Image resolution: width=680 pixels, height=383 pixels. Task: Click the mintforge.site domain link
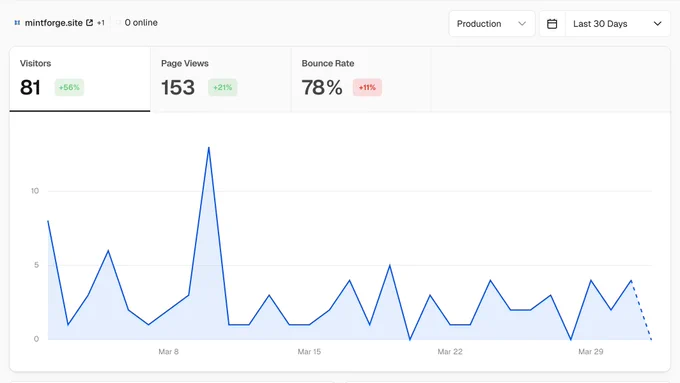54,23
